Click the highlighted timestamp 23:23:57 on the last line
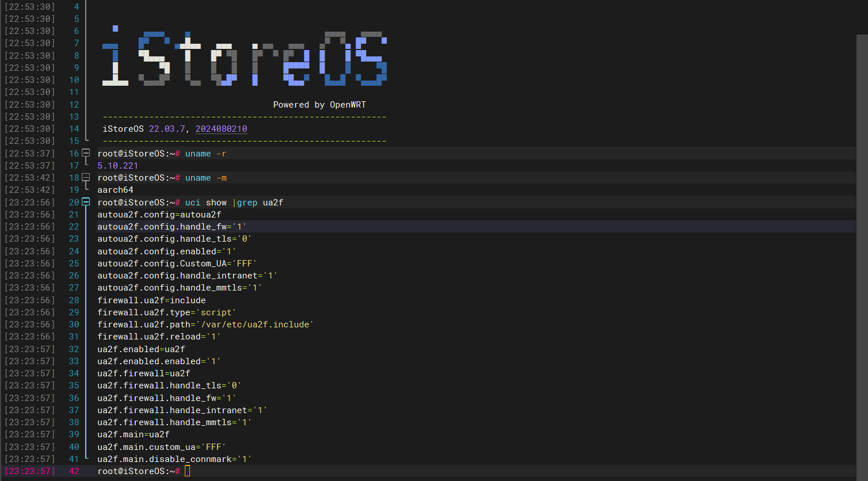 click(x=30, y=471)
